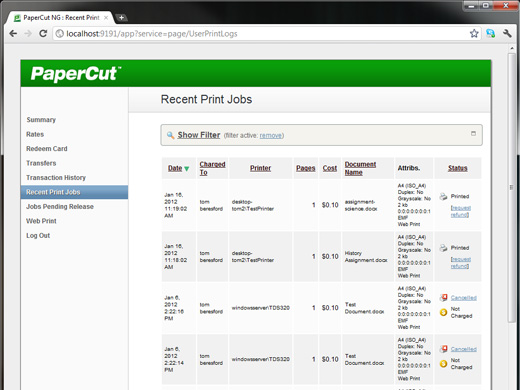Click printer icon for History Assignment.docx job
This screenshot has width=520, height=390.
point(443,248)
